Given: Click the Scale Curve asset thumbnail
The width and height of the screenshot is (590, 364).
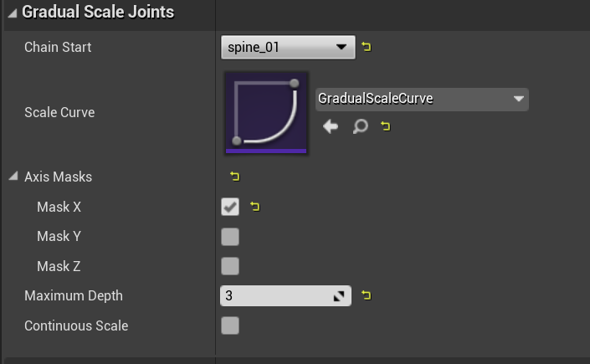Looking at the screenshot, I should point(266,113).
